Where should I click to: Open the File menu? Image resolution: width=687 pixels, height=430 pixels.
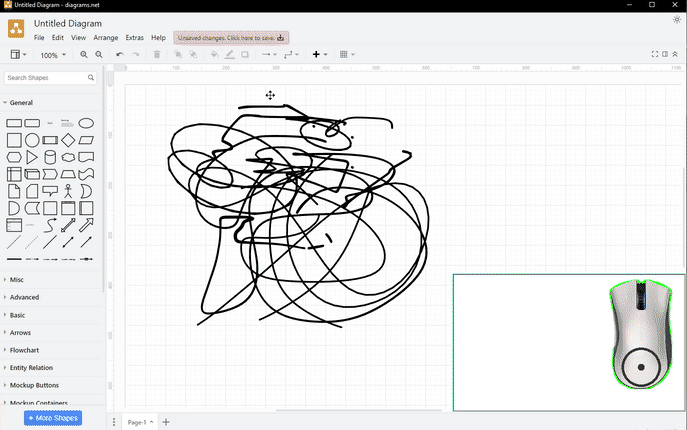point(39,38)
